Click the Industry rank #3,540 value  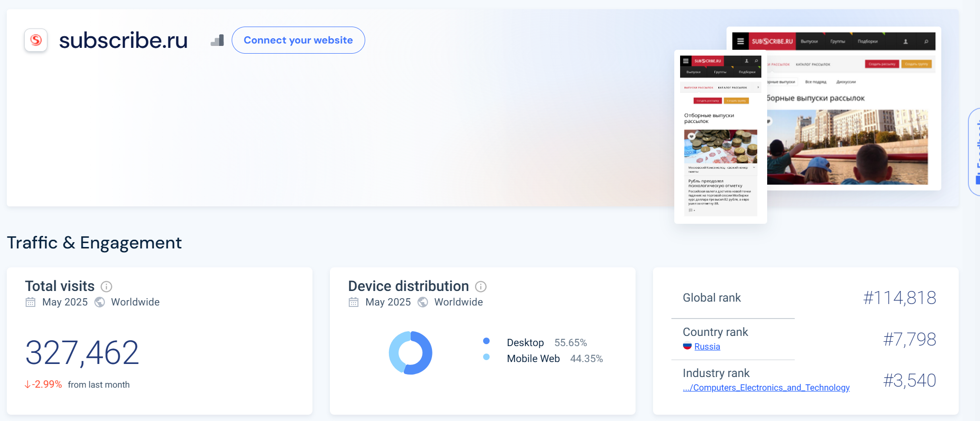click(x=910, y=380)
